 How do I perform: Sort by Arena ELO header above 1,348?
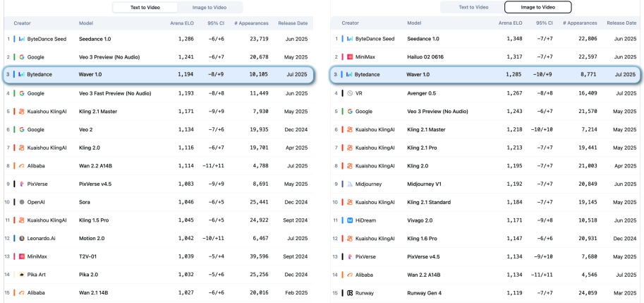pyautogui.click(x=510, y=23)
